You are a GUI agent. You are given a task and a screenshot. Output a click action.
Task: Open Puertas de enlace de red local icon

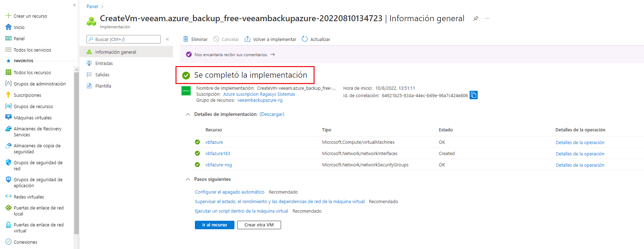[x=8, y=208]
